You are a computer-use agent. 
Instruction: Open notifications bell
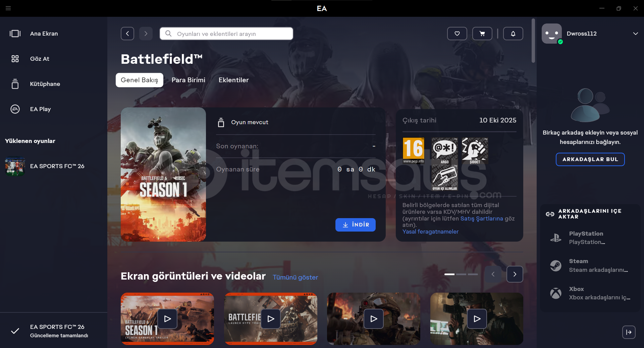tap(513, 34)
